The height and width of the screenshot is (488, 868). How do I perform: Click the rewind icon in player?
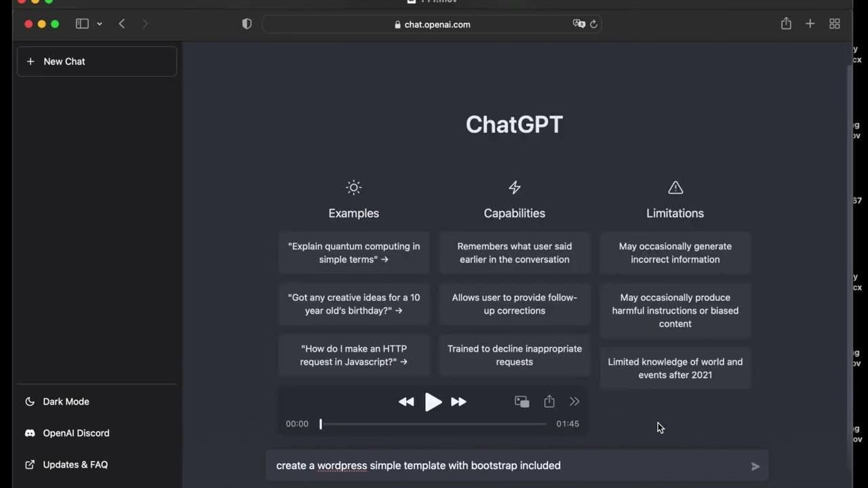pyautogui.click(x=406, y=402)
